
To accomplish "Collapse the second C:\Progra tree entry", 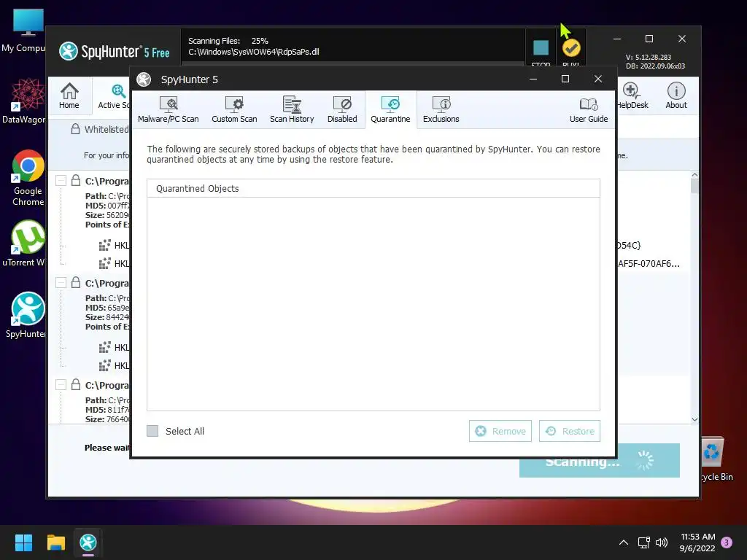I will pyautogui.click(x=61, y=282).
